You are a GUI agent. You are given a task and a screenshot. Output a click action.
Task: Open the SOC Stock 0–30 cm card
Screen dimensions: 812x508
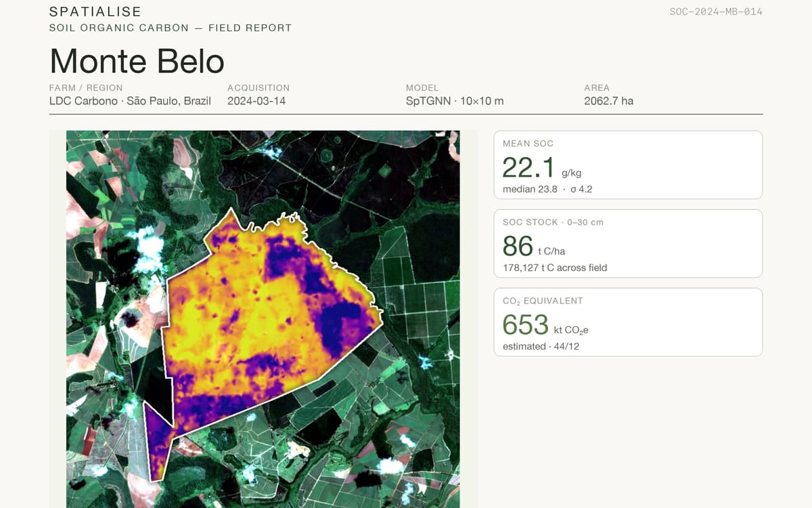point(628,243)
